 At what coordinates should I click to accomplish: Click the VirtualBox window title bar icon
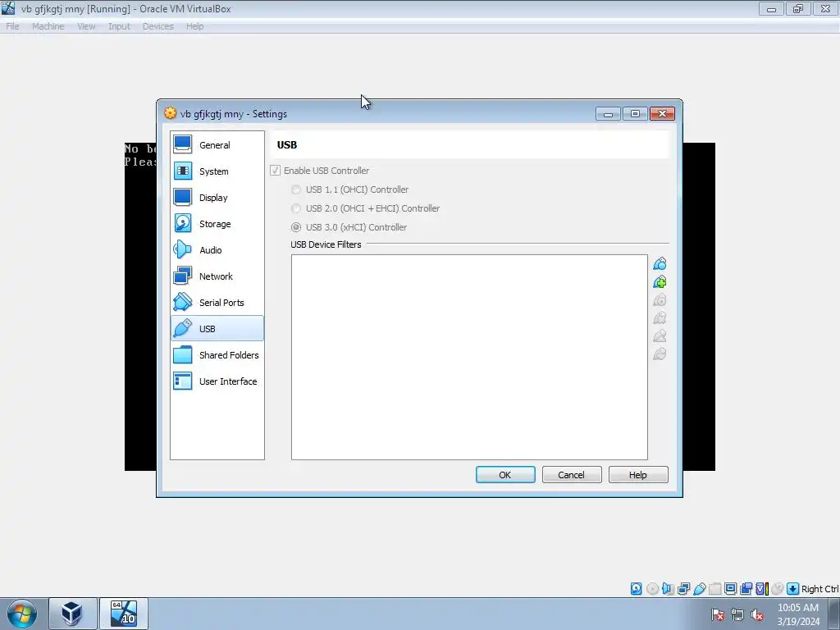click(x=8, y=8)
